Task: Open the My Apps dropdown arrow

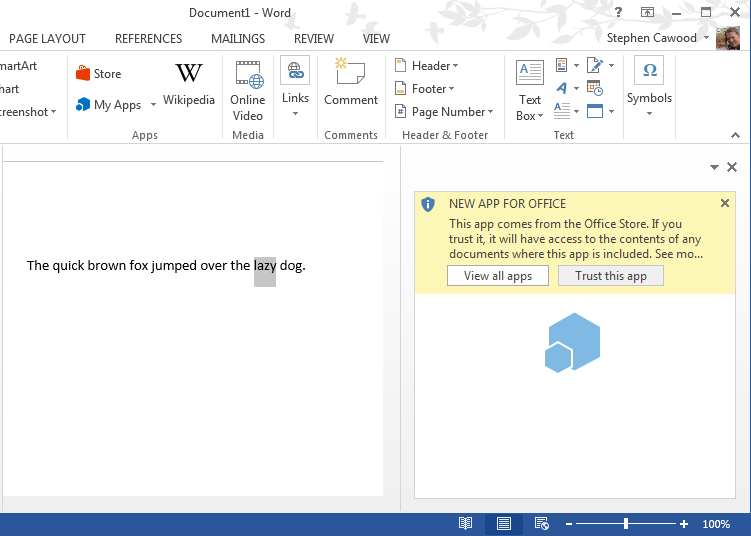Action: click(153, 104)
